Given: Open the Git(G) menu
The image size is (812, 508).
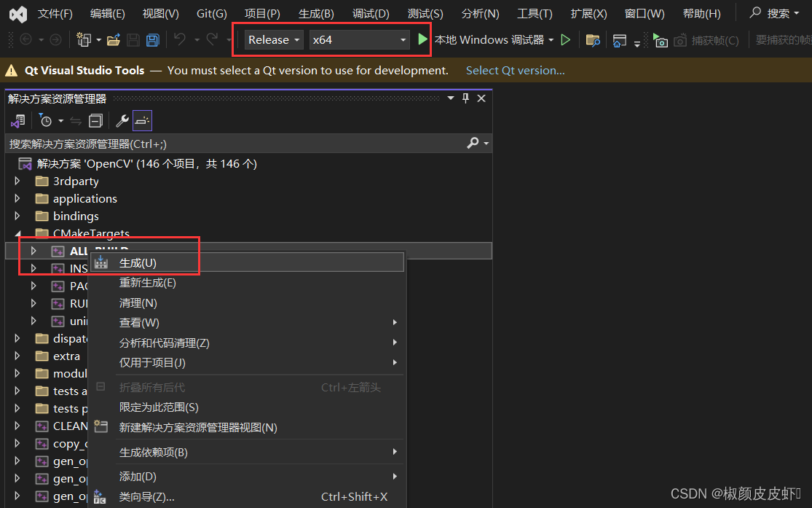Looking at the screenshot, I should coord(211,13).
